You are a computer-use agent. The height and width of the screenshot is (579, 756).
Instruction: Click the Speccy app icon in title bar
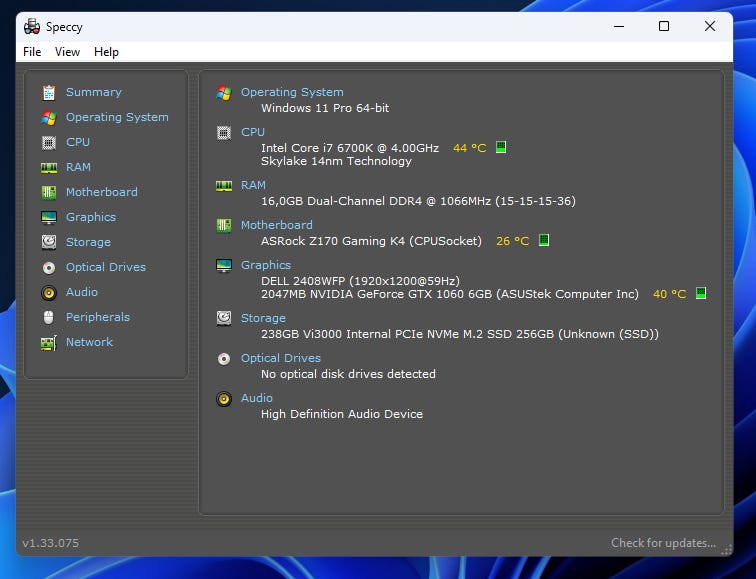[x=32, y=26]
